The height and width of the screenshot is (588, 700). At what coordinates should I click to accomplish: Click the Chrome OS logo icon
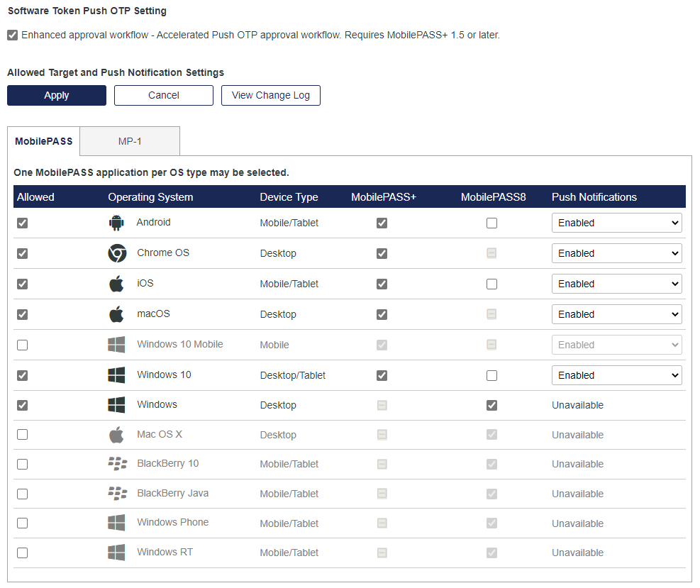117,253
